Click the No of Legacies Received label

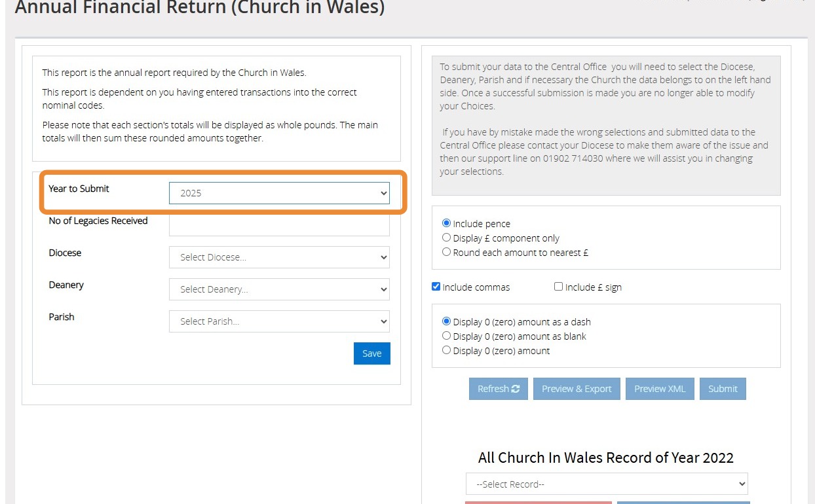click(98, 221)
